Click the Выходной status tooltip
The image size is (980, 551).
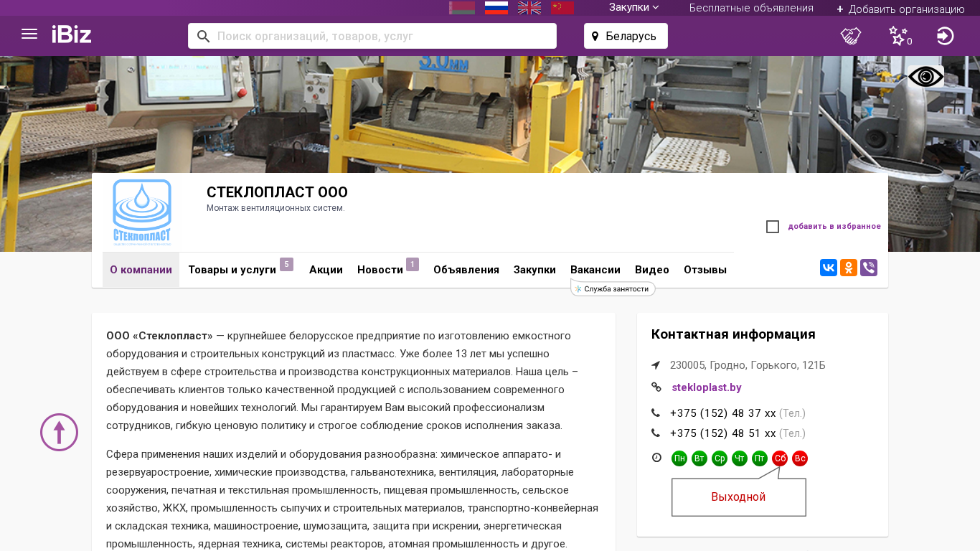738,497
